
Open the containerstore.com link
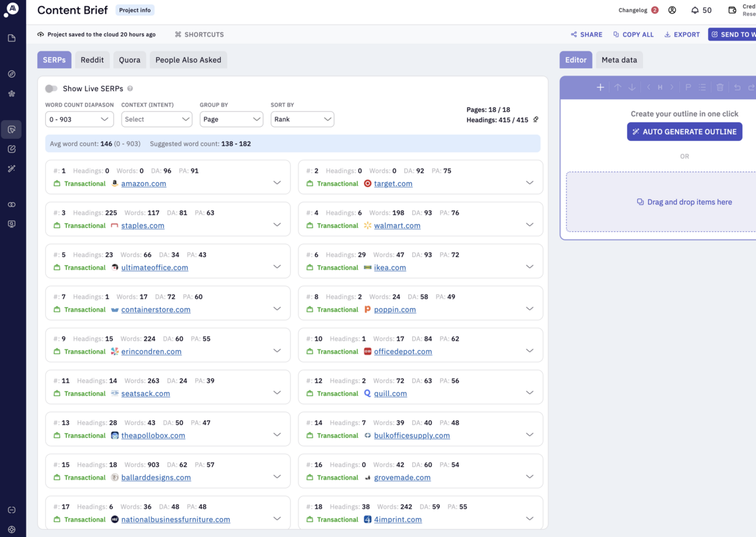coord(156,310)
